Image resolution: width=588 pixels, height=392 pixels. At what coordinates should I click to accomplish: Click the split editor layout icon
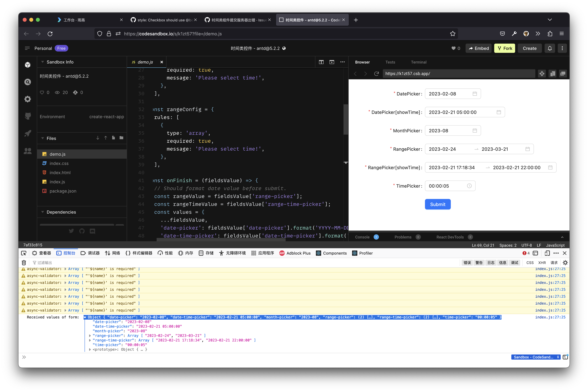(x=321, y=62)
